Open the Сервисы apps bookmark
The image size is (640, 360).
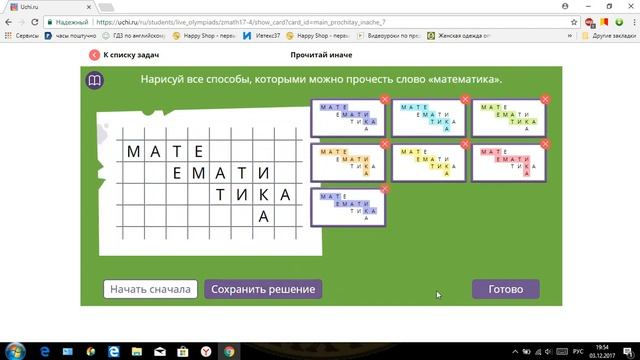click(x=22, y=36)
